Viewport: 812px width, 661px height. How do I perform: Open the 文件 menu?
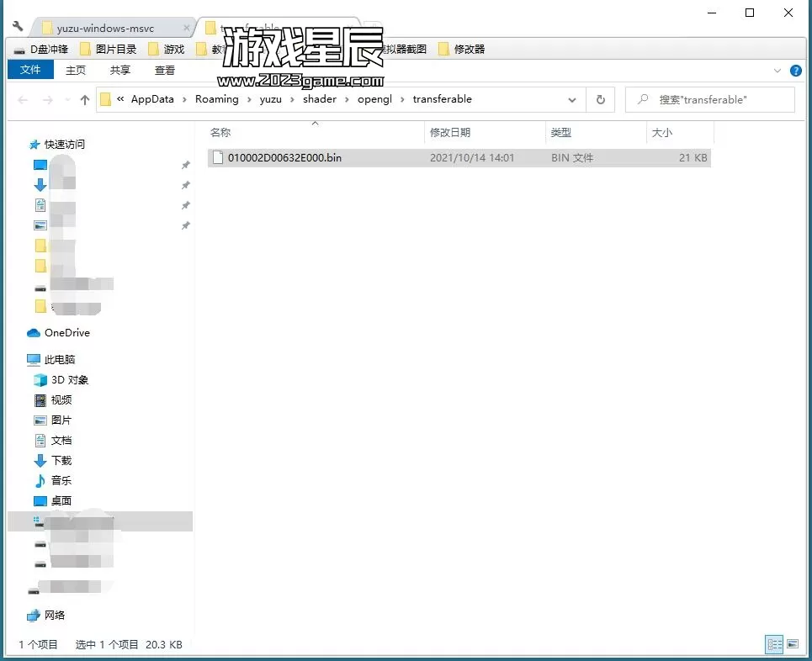tap(30, 70)
